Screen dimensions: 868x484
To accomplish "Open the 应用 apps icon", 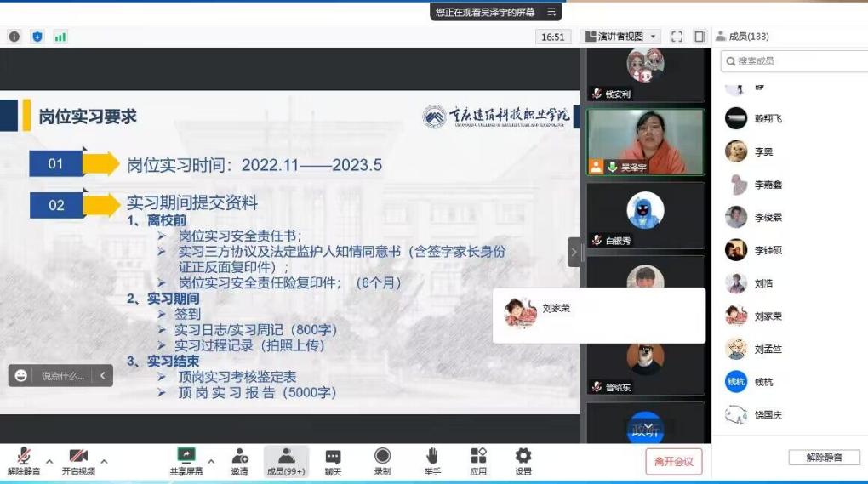I will coord(478,461).
